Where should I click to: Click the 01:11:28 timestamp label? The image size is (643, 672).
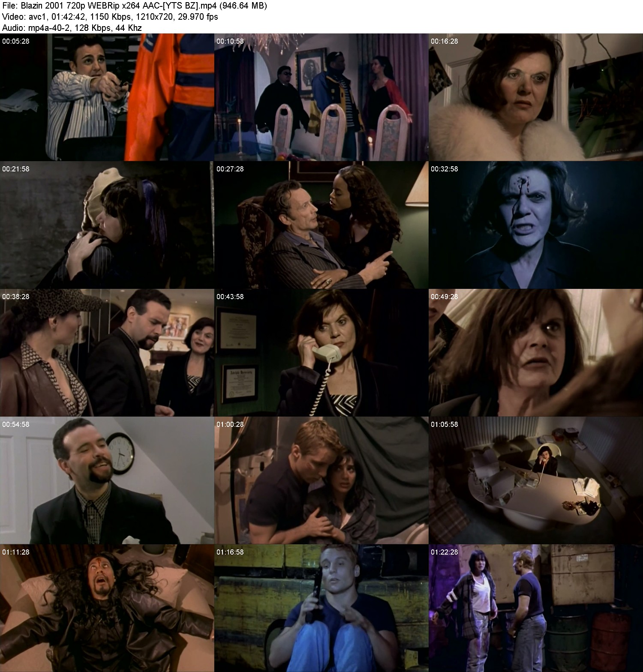(16, 552)
